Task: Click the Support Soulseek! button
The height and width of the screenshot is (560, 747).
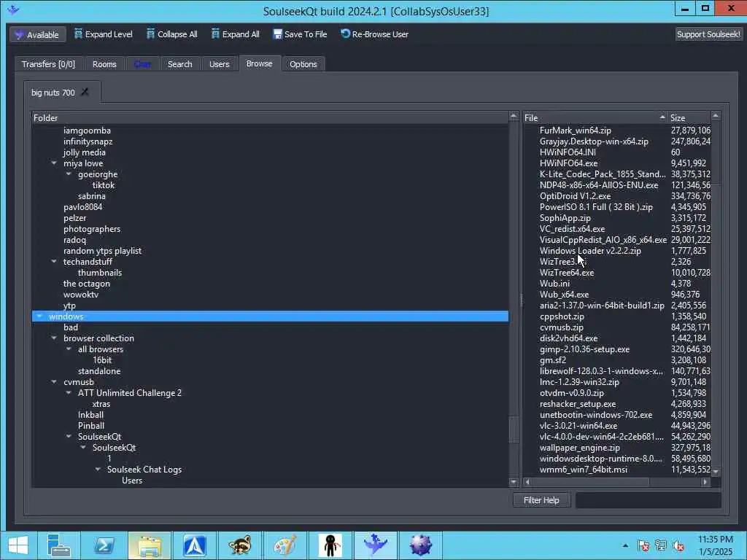Action: (708, 34)
